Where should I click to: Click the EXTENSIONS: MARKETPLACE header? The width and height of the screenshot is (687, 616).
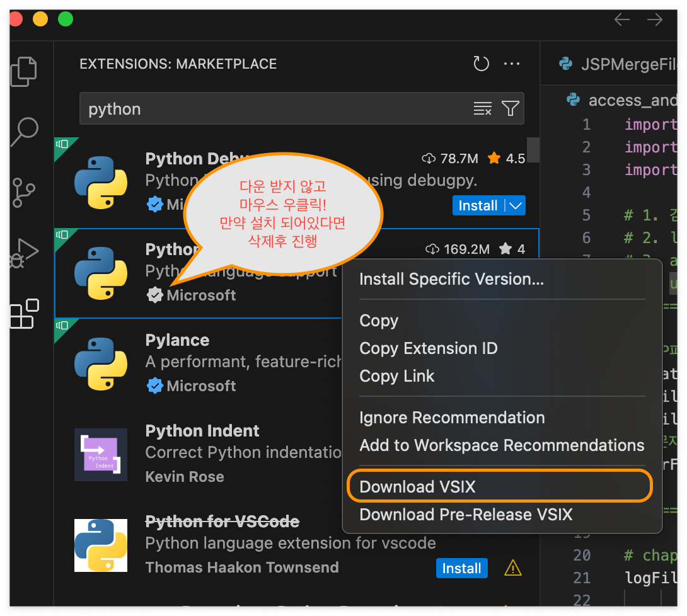point(178,64)
